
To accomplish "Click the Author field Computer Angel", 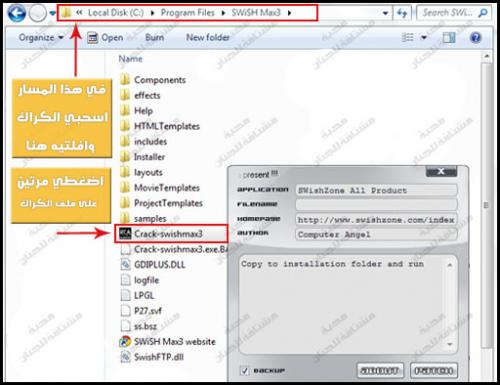I will (376, 234).
